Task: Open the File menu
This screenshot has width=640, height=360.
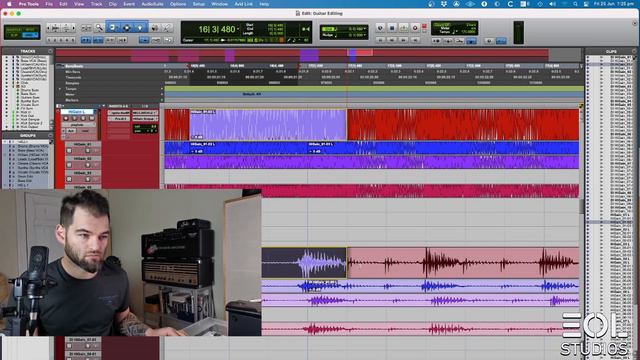Action: [x=49, y=4]
